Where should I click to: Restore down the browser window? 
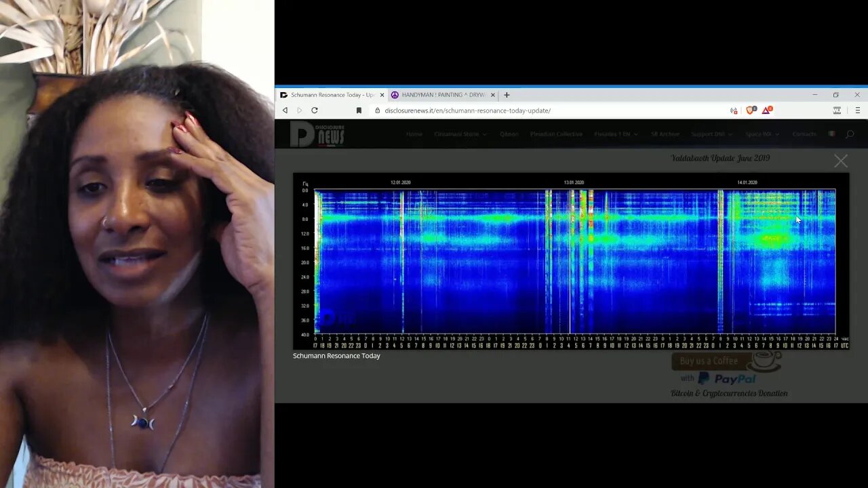pyautogui.click(x=836, y=95)
